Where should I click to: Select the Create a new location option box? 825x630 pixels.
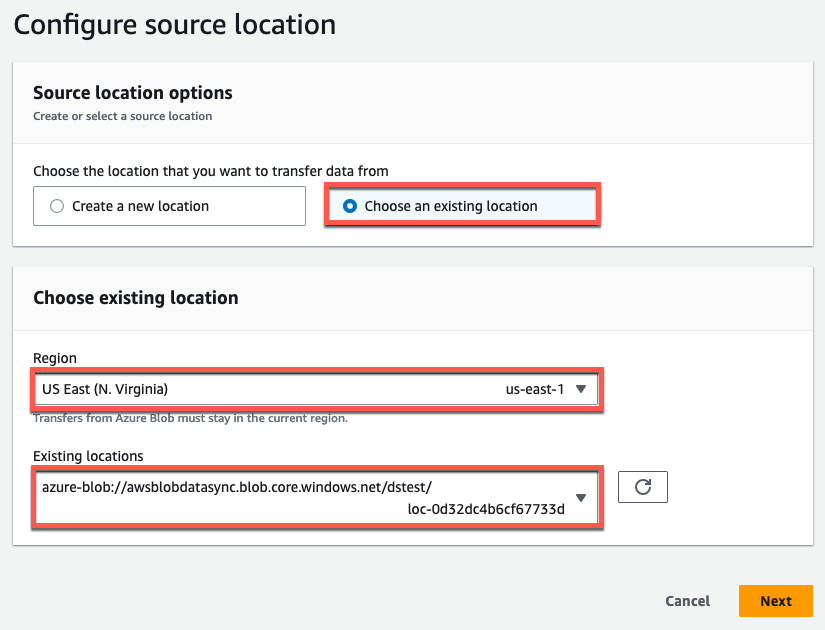[168, 205]
